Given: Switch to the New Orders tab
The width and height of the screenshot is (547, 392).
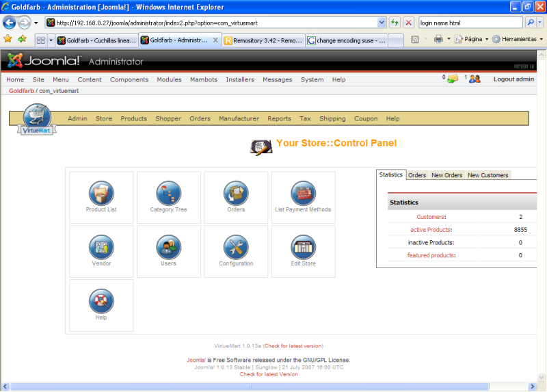Looking at the screenshot, I should click(447, 175).
